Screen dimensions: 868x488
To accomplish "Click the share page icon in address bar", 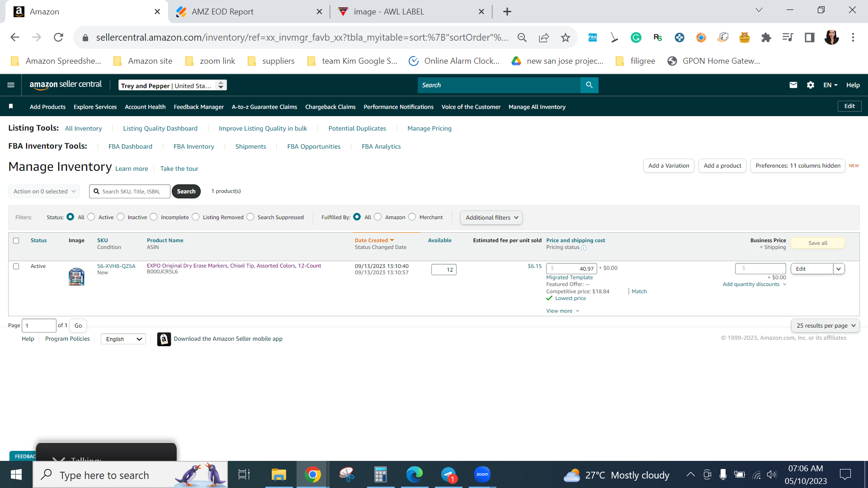I will tap(544, 38).
